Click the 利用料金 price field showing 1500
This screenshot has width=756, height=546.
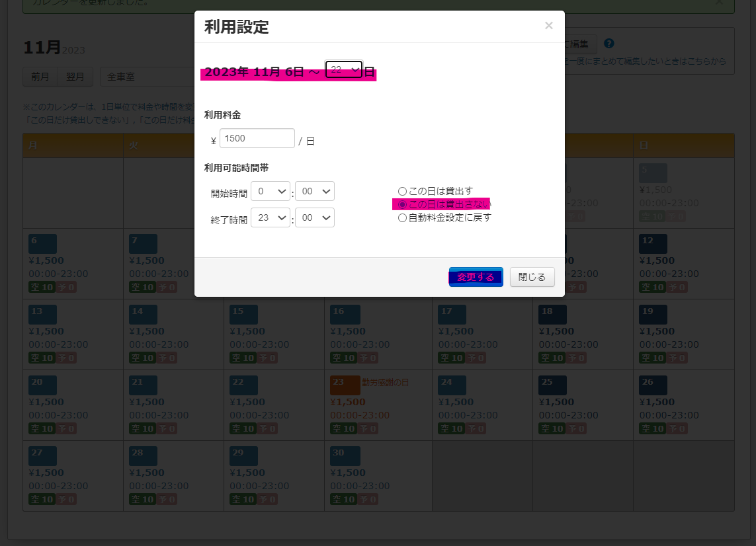coord(257,138)
